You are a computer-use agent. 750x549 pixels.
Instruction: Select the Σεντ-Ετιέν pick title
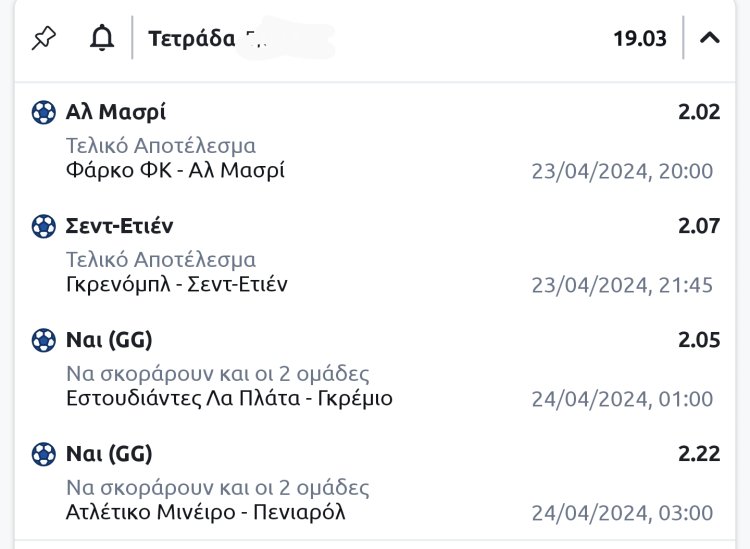coord(120,227)
